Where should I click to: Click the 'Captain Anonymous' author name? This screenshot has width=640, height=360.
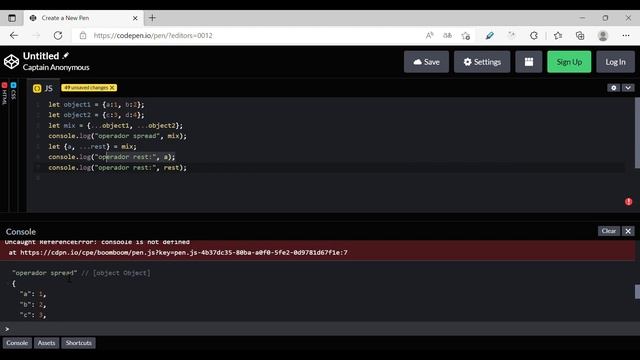(56, 67)
